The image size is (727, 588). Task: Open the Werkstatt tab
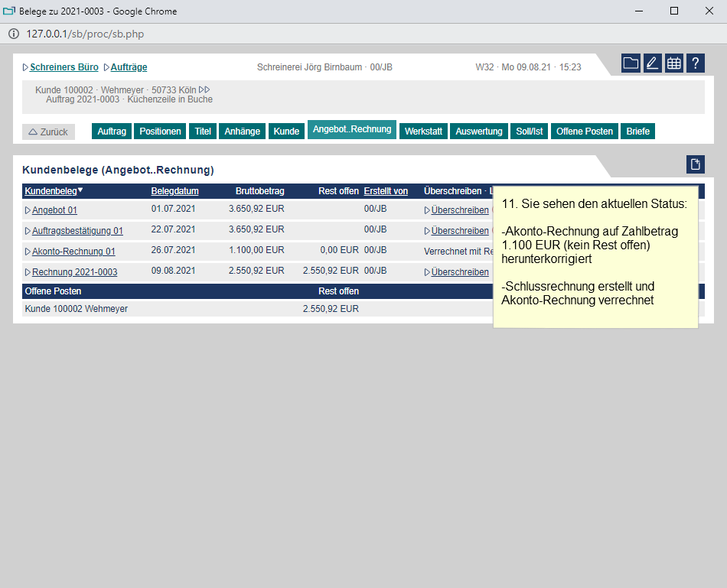coord(423,132)
